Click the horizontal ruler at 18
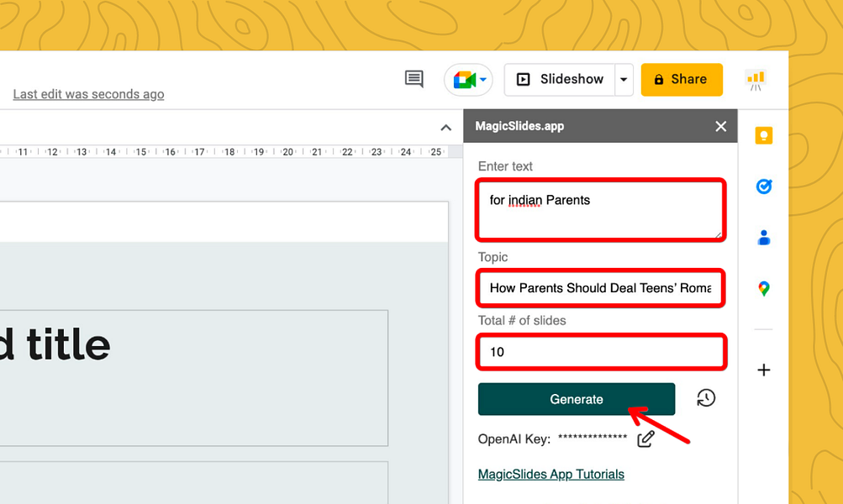This screenshot has width=843, height=504. 229,152
